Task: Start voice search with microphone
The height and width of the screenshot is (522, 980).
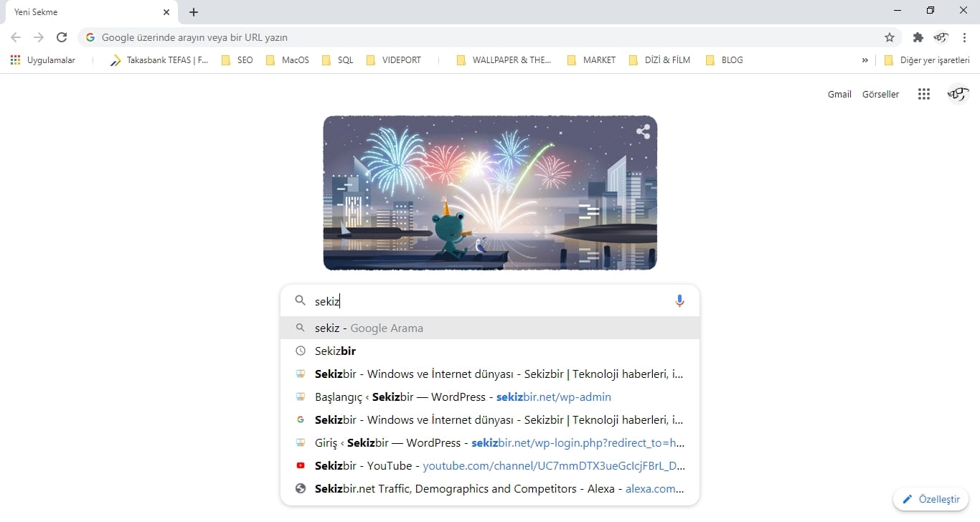Action: click(x=679, y=301)
